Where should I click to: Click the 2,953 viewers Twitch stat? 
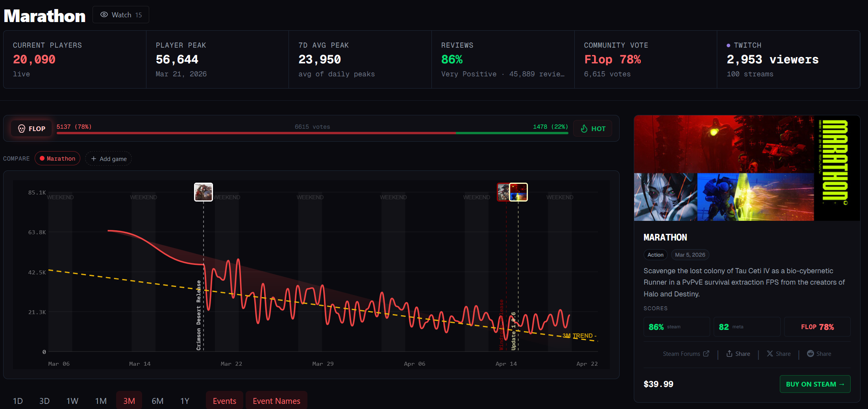tap(773, 59)
